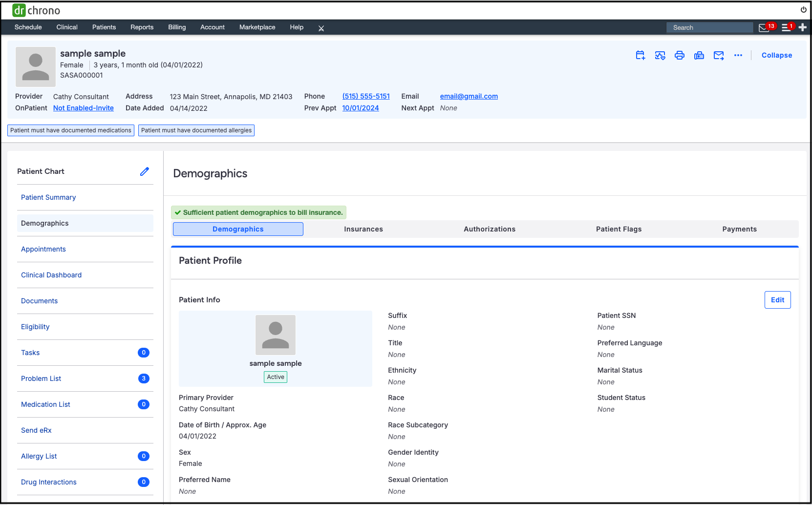Open the task list icon with 1 badge
The height and width of the screenshot is (505, 812).
[786, 28]
